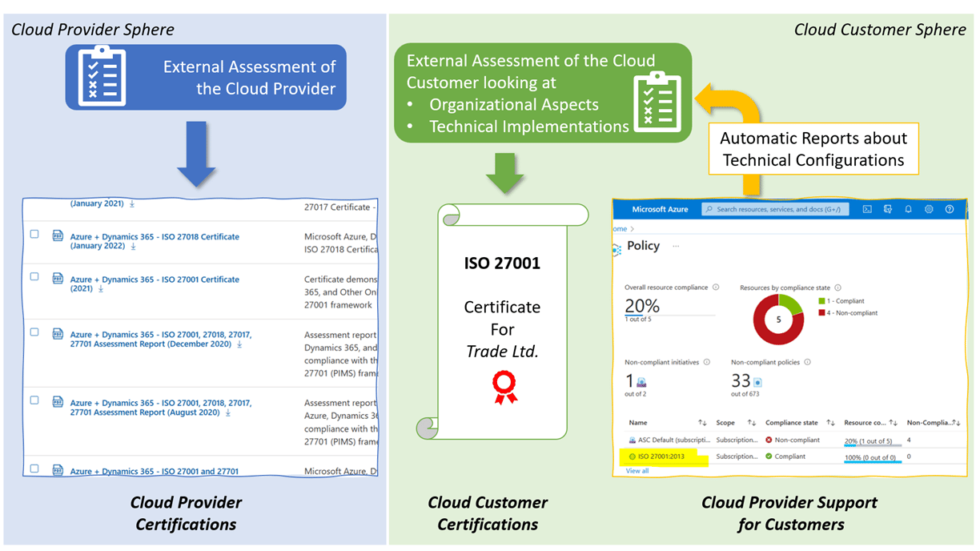980x551 pixels.
Task: Download December 2020 Assessment Report
Action: pyautogui.click(x=239, y=344)
